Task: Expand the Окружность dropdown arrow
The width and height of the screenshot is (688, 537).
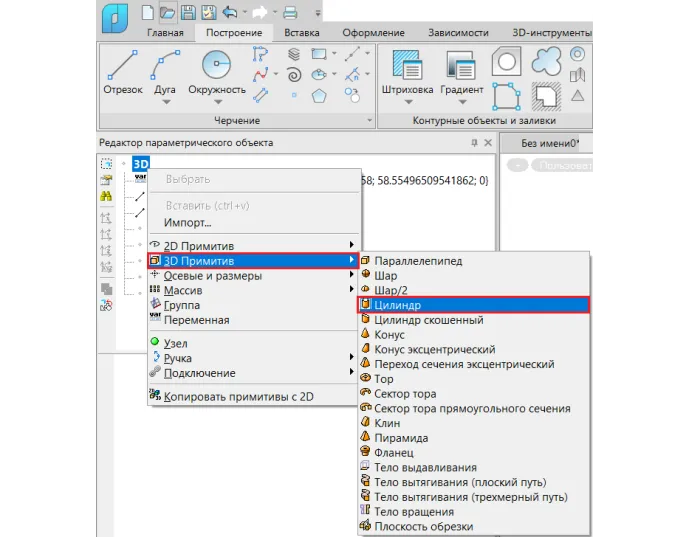Action: pos(218,102)
